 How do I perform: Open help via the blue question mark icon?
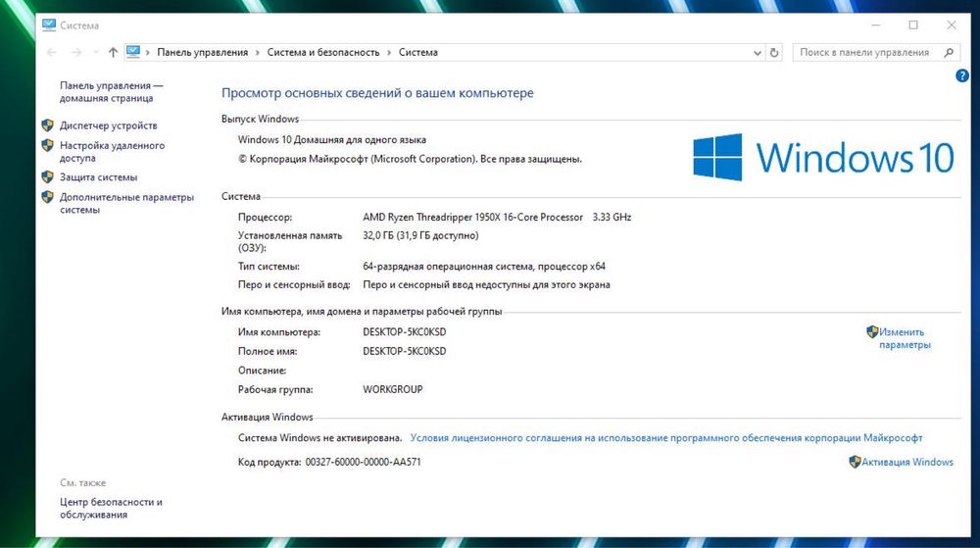click(x=962, y=75)
